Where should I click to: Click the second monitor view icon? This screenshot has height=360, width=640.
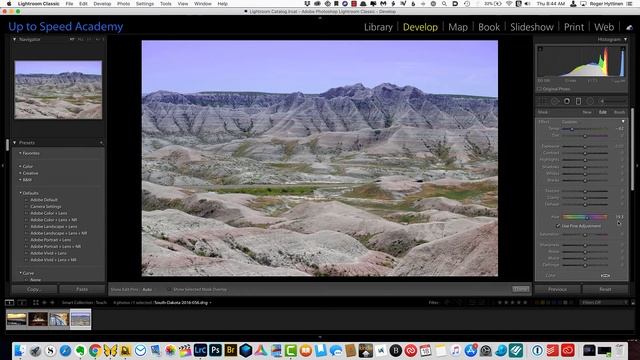tap(22, 302)
